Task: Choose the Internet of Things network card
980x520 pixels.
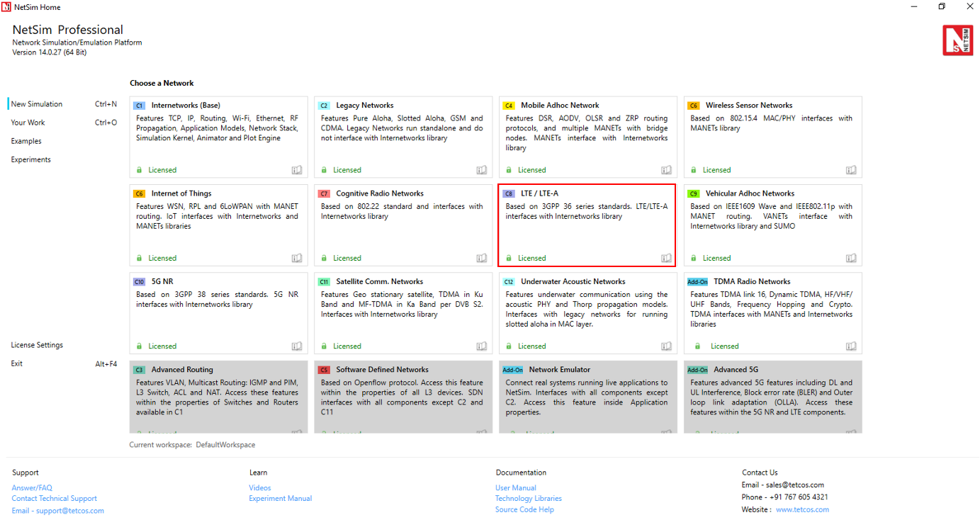Action: 218,223
